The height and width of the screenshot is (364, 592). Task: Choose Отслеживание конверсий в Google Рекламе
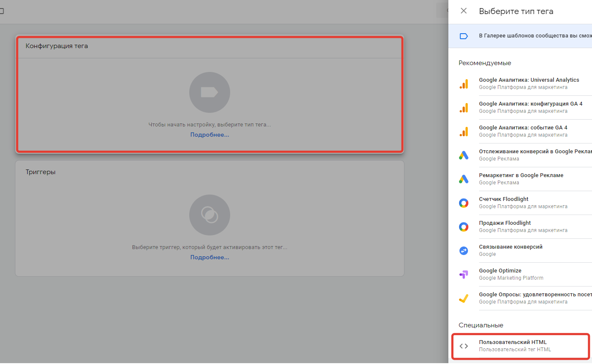pos(525,155)
